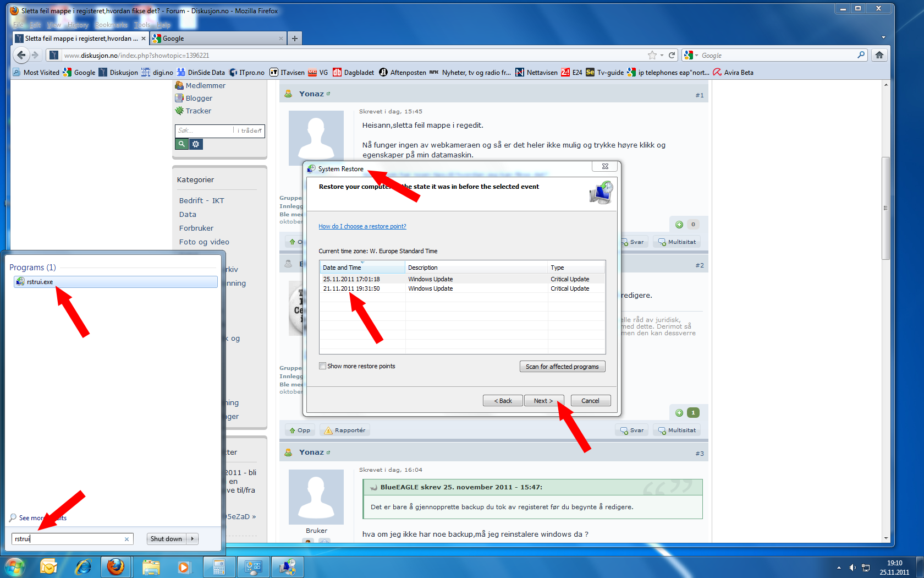Open the Firefox History menu
The width and height of the screenshot is (924, 578).
pos(78,25)
